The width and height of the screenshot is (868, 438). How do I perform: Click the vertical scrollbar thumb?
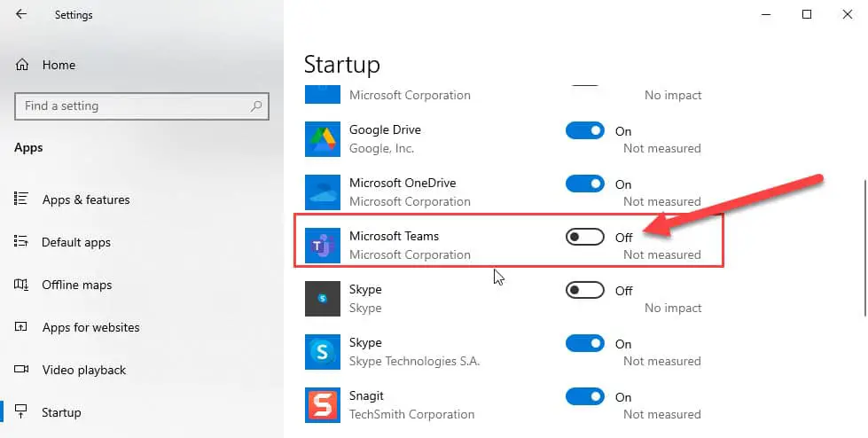point(864,248)
